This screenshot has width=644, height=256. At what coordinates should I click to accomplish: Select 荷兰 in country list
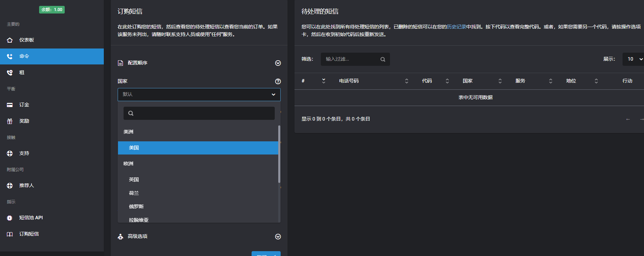198,193
